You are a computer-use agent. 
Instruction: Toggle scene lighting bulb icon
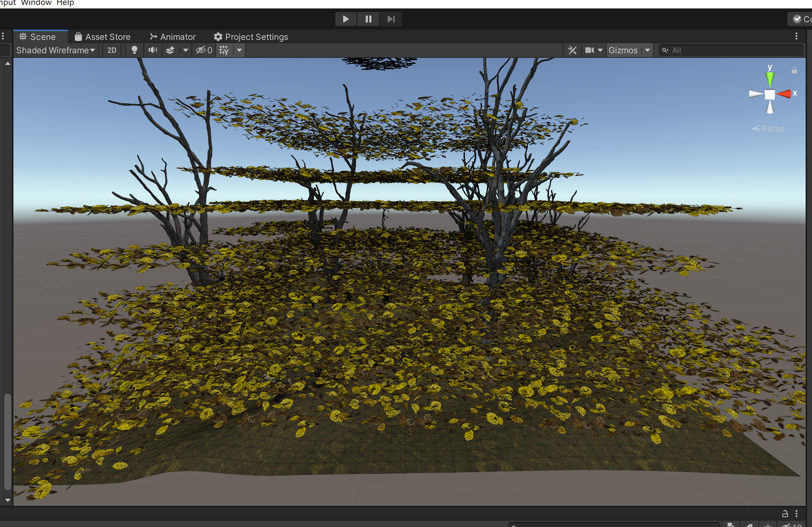click(134, 50)
